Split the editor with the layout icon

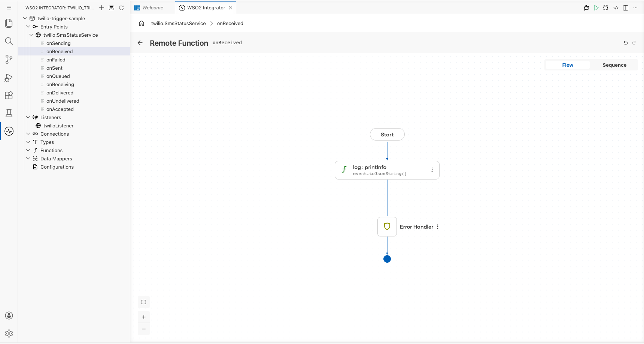pyautogui.click(x=626, y=8)
